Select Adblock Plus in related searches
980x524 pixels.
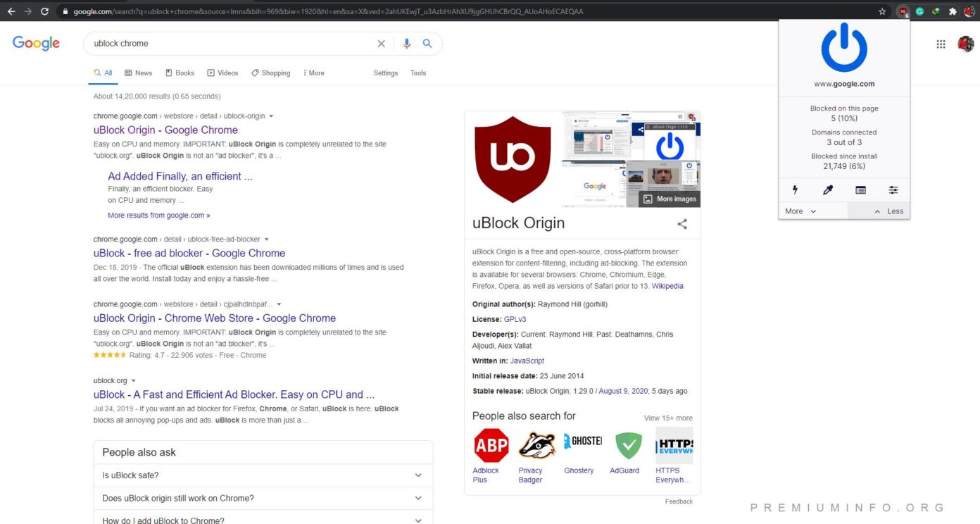coord(491,455)
